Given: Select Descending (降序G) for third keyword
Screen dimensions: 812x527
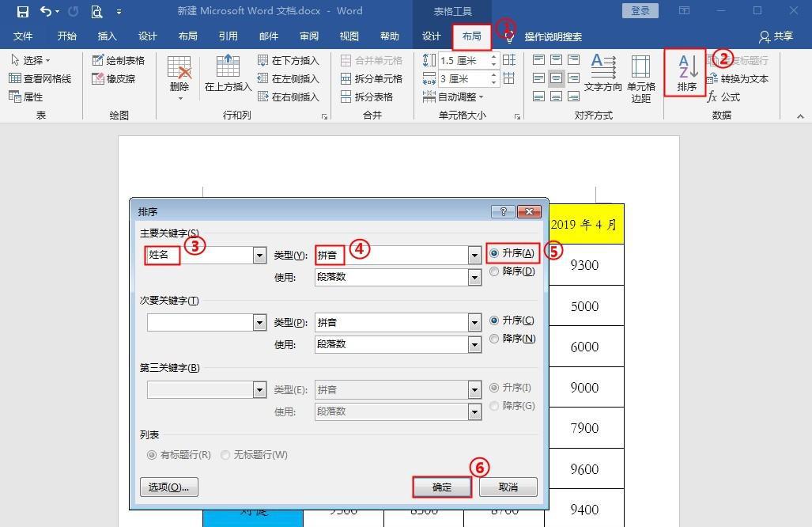Looking at the screenshot, I should click(x=512, y=406).
